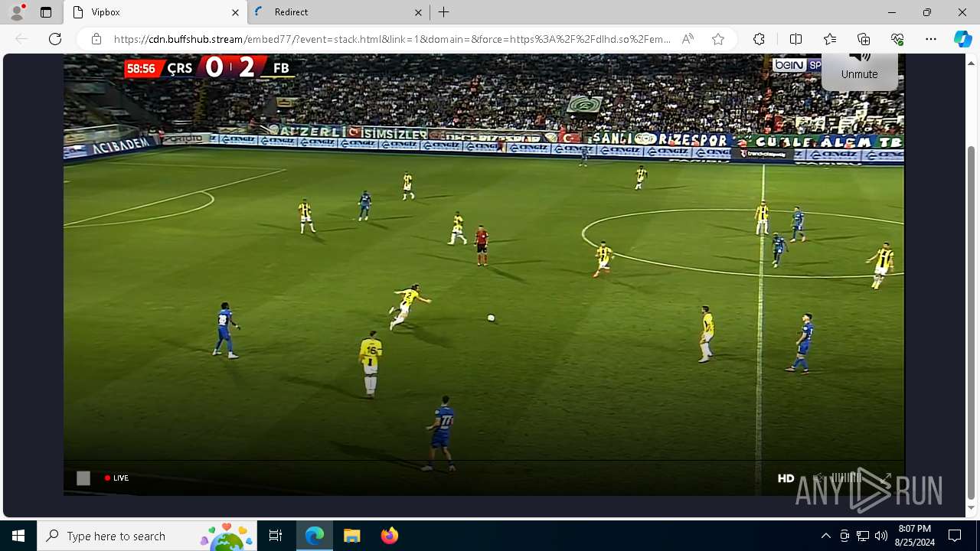Focus the address bar URL
This screenshot has width=980, height=551.
coord(392,39)
